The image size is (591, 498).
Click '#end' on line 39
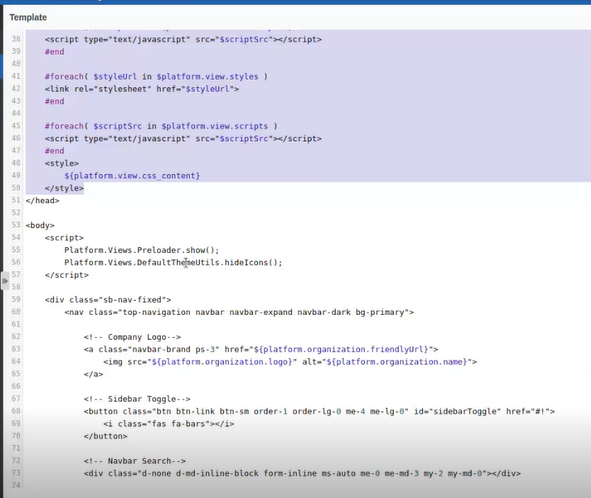(55, 52)
